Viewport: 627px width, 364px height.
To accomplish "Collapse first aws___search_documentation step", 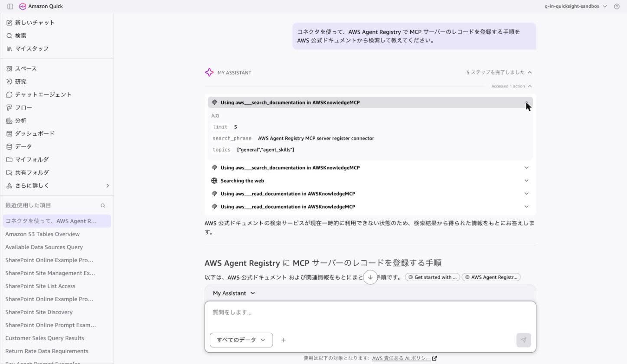I will 370,103.
